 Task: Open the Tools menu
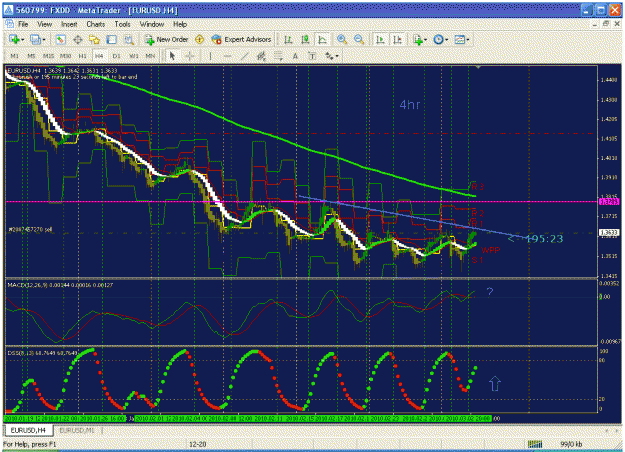tap(122, 24)
